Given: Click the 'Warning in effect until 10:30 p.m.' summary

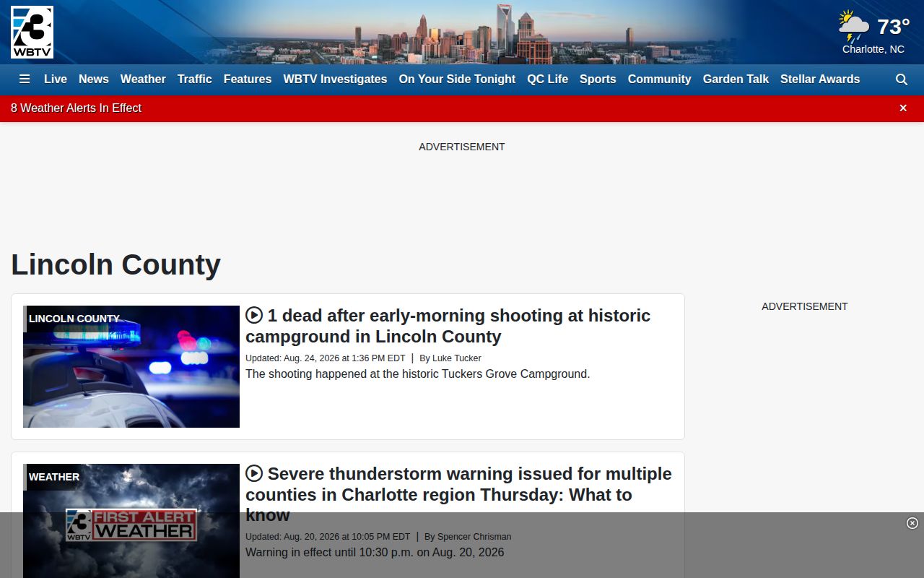Looking at the screenshot, I should click(x=375, y=553).
